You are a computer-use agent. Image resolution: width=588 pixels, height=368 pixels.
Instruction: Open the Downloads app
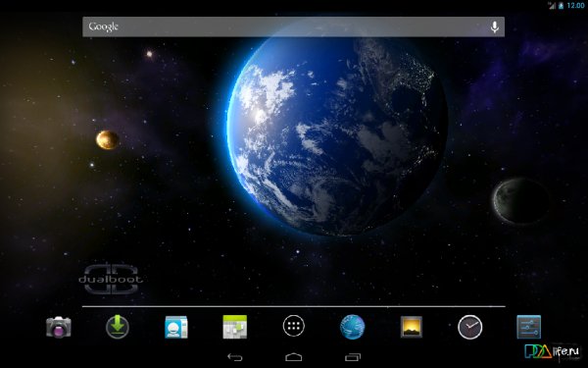point(118,327)
